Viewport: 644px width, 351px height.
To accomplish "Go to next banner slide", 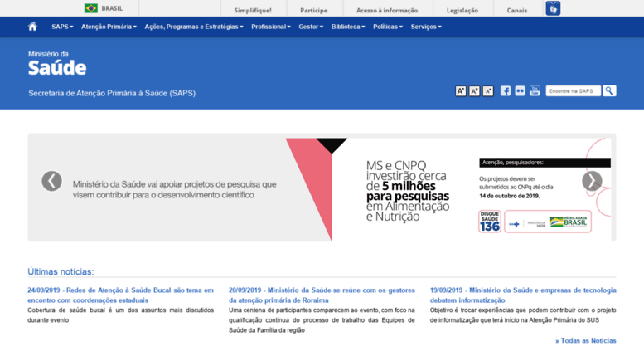I will point(592,181).
